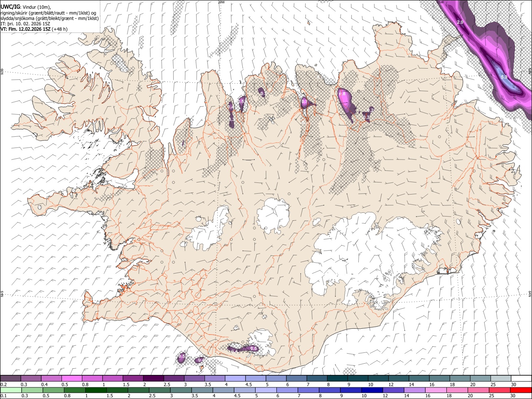This screenshot has height=399, width=532.
Task: Click the 'slydda/snjókoma' legend description line
Action: coord(49,18)
